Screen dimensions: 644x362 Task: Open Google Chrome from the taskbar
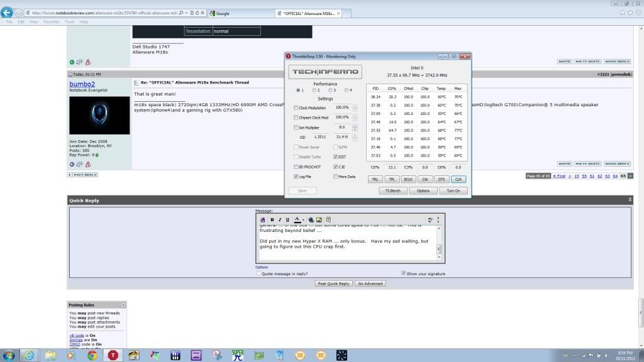tap(92, 355)
